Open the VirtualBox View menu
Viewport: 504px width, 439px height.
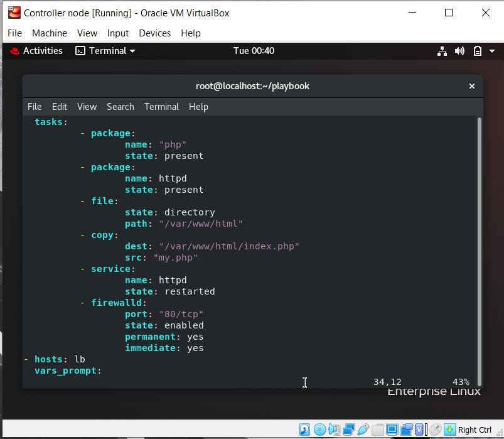tap(87, 33)
